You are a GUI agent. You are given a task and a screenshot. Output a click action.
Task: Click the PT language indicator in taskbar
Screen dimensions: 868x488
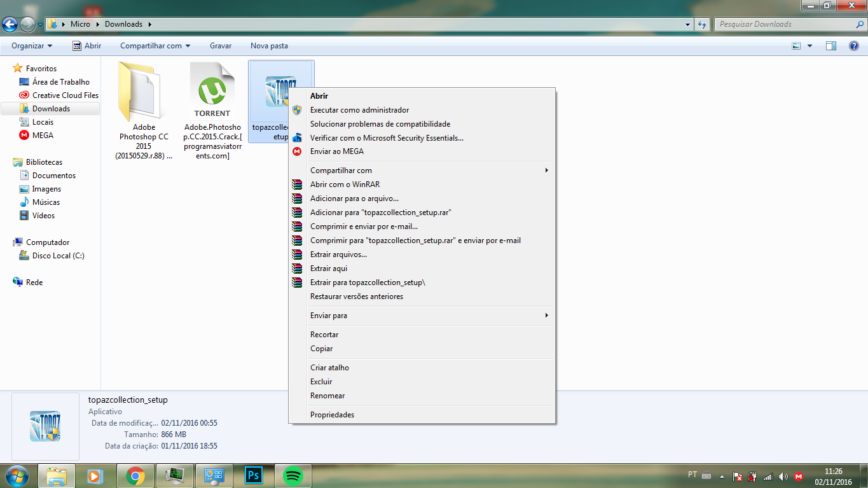(692, 475)
